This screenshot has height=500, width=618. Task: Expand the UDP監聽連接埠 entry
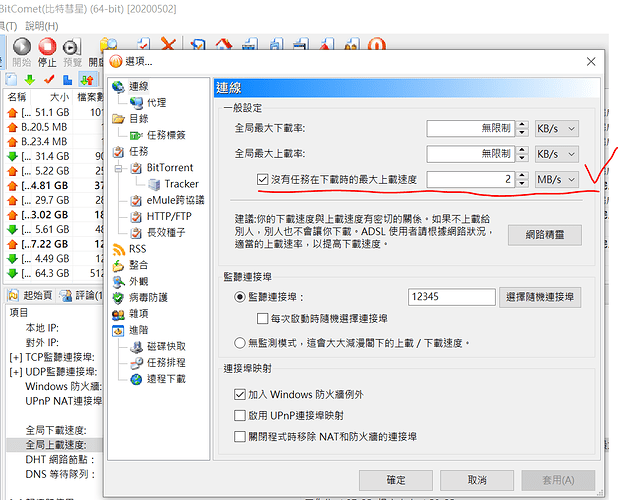16,372
